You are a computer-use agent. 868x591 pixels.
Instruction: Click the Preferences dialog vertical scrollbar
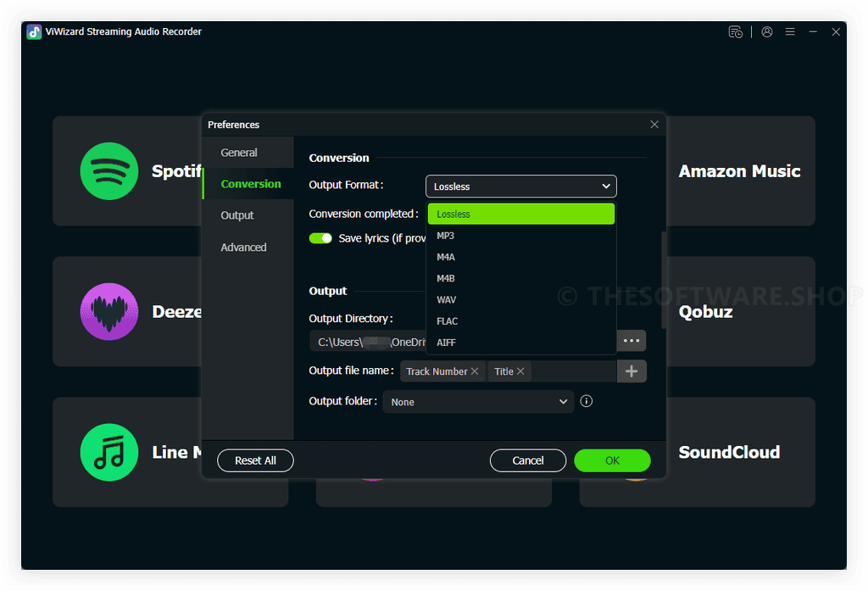click(x=663, y=280)
